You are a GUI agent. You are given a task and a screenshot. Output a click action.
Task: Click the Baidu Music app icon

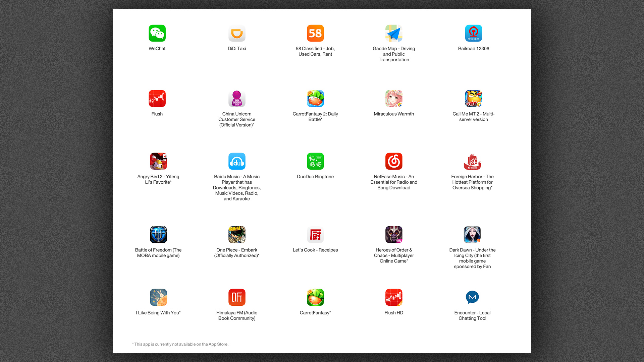(237, 161)
